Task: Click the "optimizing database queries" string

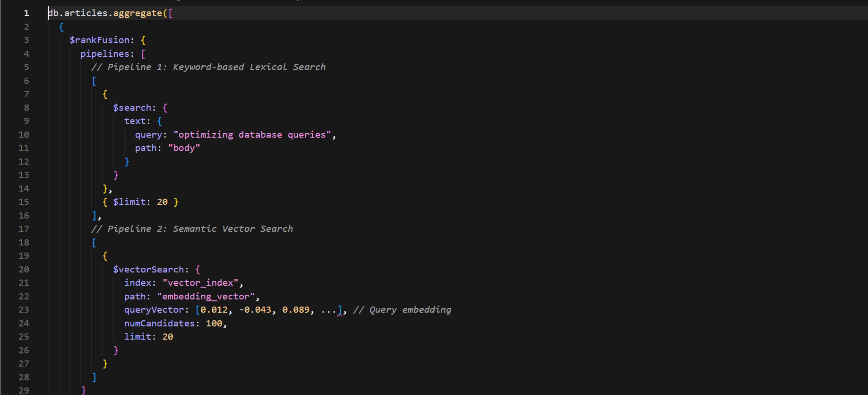Action: [x=252, y=135]
